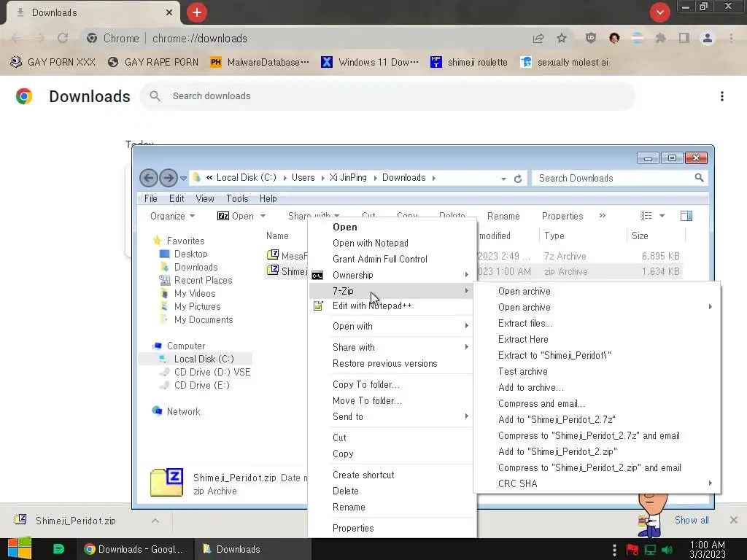The width and height of the screenshot is (747, 560).
Task: Open the uBlock shield extension icon
Action: click(x=591, y=38)
